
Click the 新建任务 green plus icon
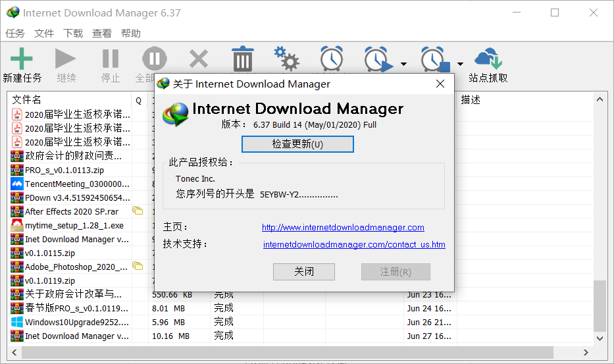(22, 59)
